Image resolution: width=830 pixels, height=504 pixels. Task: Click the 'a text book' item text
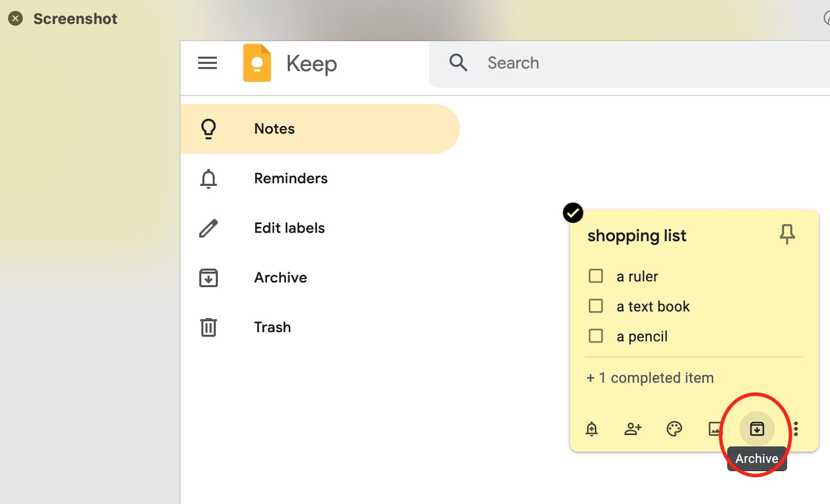click(653, 306)
